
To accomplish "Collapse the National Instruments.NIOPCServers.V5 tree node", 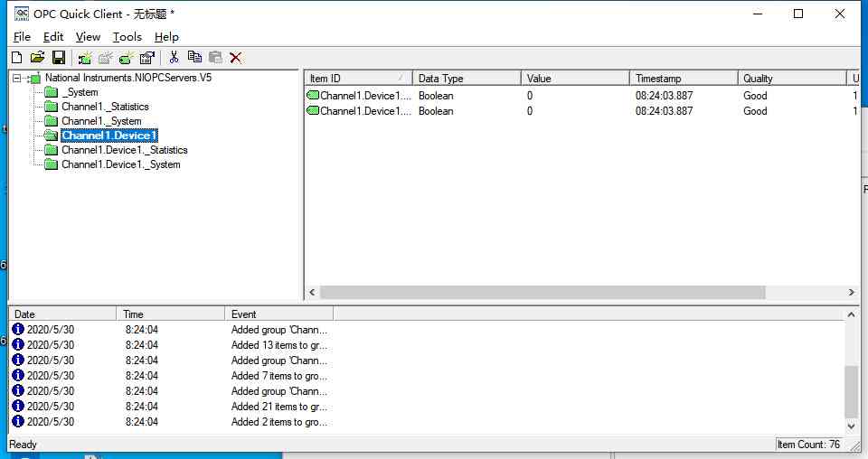I will point(16,78).
